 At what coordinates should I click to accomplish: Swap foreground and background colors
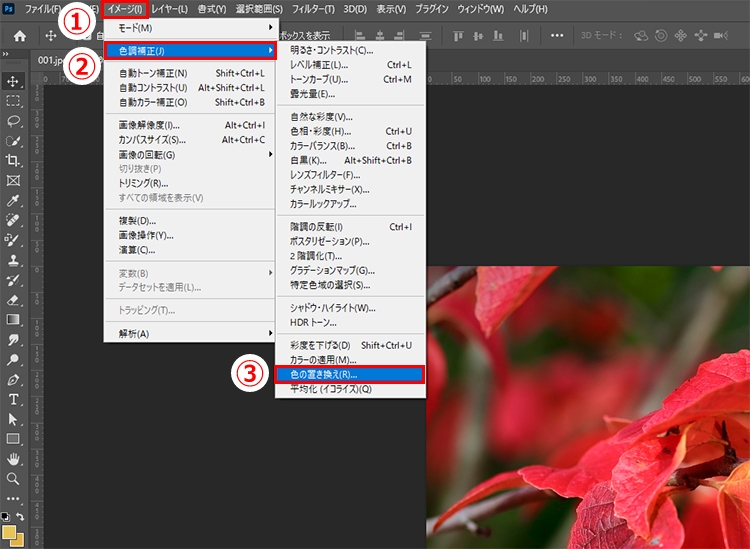[20, 517]
